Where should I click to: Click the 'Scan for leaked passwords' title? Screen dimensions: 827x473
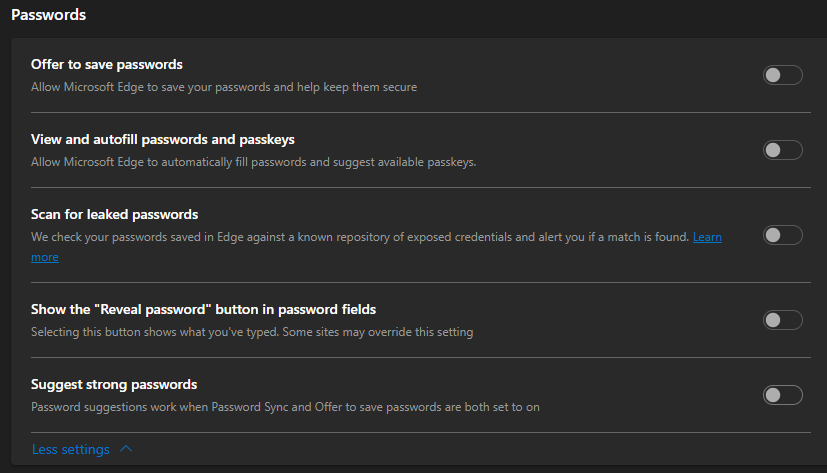pos(114,215)
